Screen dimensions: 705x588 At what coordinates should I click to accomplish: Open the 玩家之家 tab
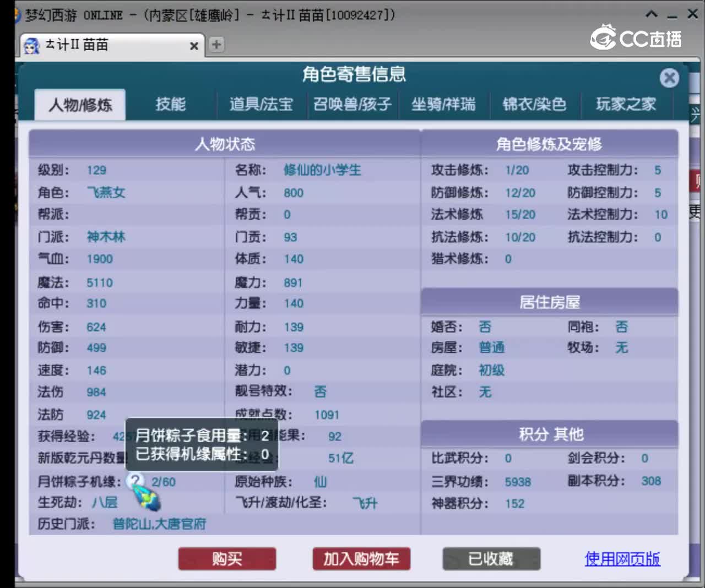626,104
